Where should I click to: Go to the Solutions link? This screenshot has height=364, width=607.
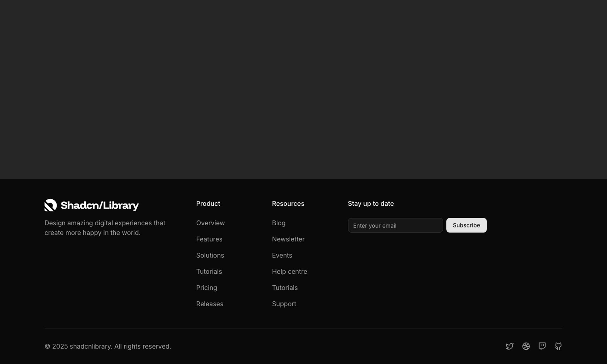(210, 255)
